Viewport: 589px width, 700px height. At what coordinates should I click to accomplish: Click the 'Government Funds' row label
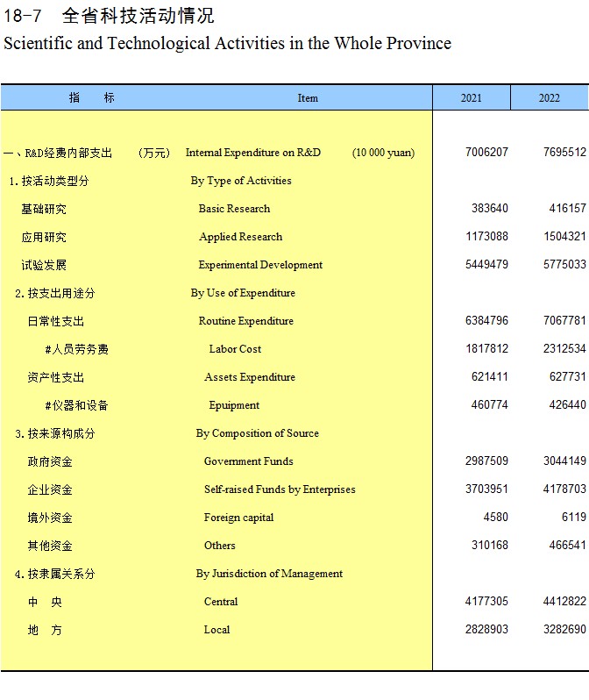coord(249,461)
